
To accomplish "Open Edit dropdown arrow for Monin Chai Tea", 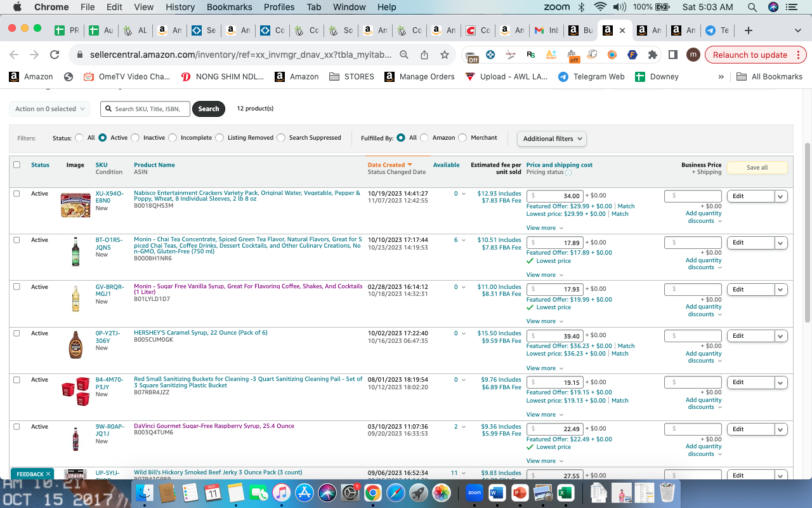I will click(781, 243).
